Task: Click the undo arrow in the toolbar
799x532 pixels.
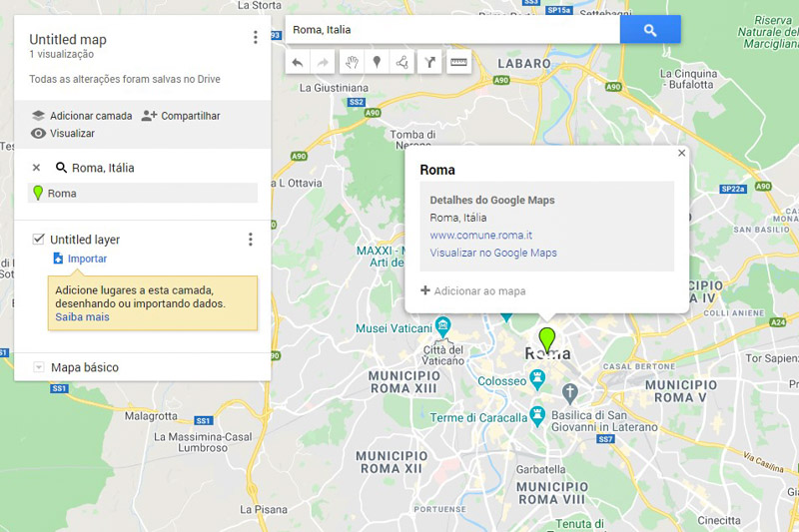Action: (298, 62)
